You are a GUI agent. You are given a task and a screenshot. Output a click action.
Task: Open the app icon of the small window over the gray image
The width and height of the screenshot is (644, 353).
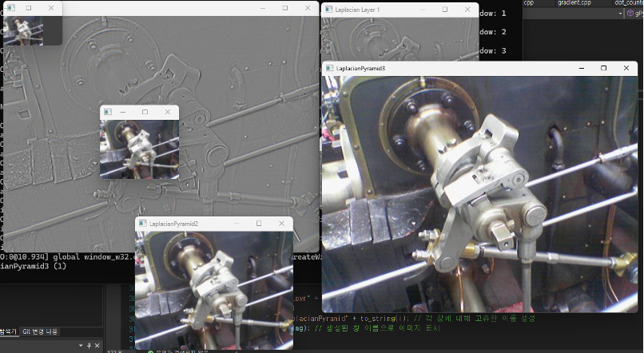108,112
